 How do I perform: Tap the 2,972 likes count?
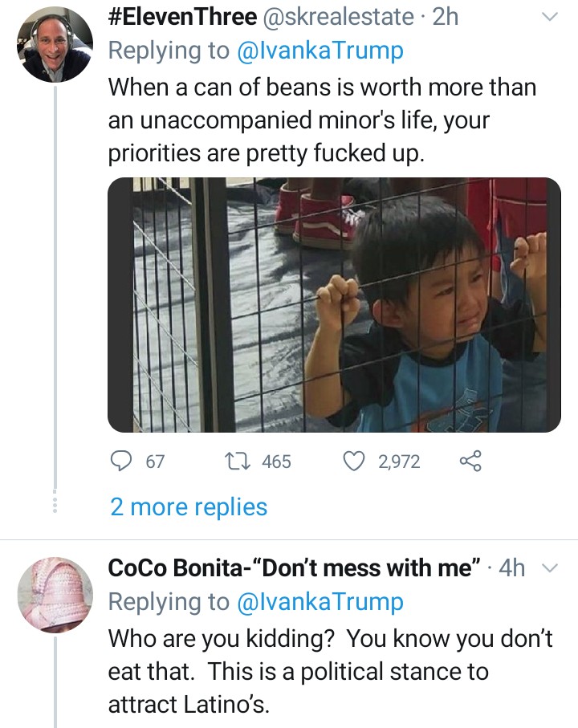398,462
